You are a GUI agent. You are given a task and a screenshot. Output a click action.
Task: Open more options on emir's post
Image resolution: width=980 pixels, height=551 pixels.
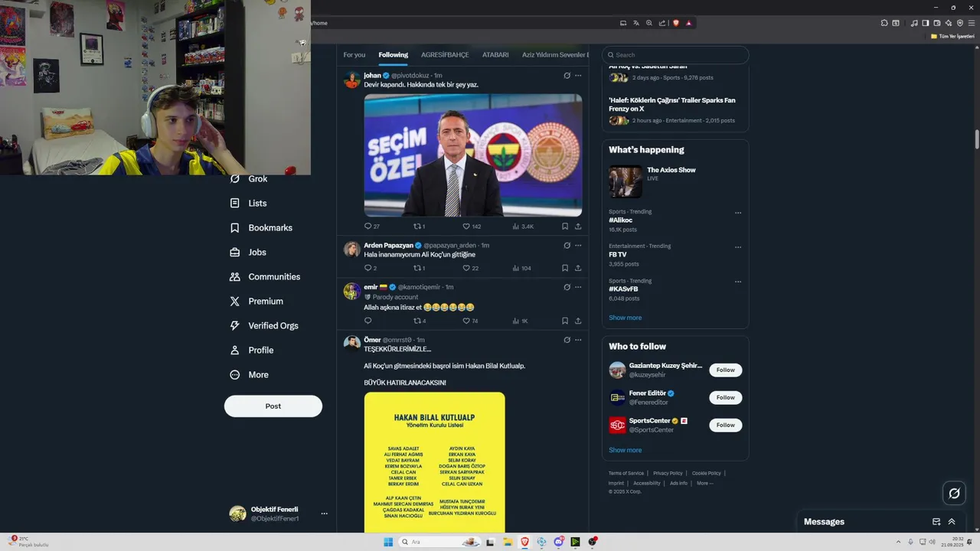pyautogui.click(x=578, y=287)
